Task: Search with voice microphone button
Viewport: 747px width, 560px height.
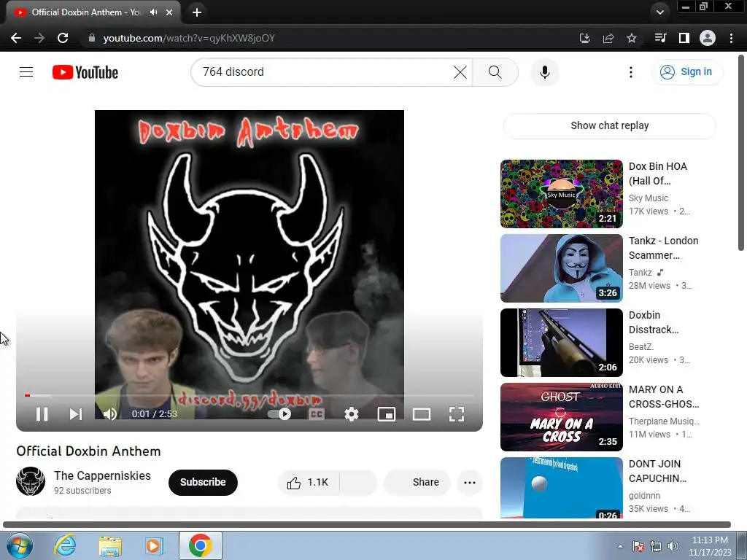Action: point(545,72)
